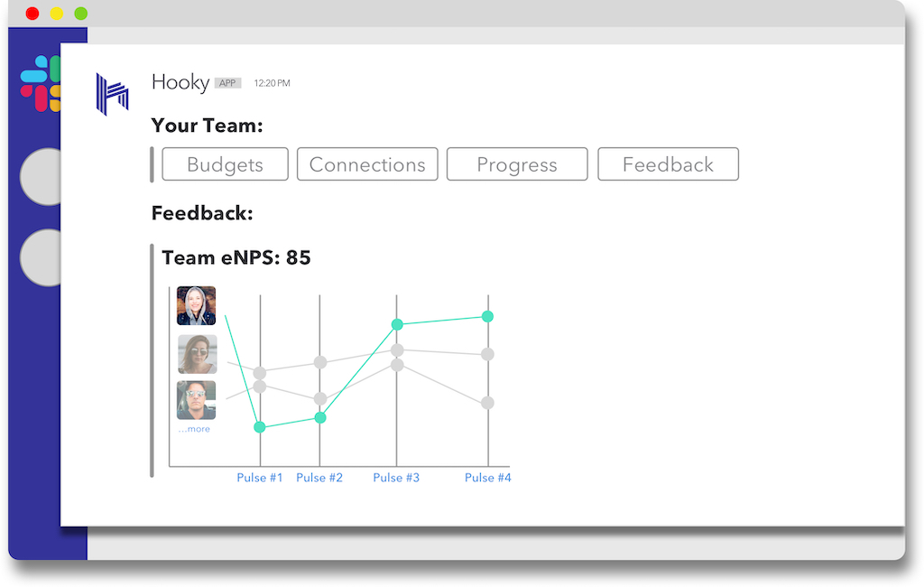This screenshot has height=587, width=924.
Task: Click the blonde woman's profile photo
Action: 197,305
